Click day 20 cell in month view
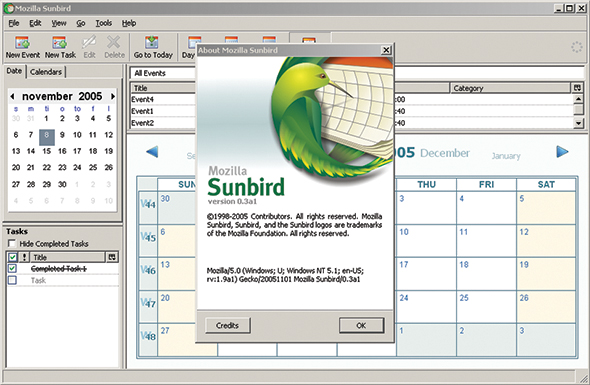Screen dimensions: 590x385 point(177,307)
